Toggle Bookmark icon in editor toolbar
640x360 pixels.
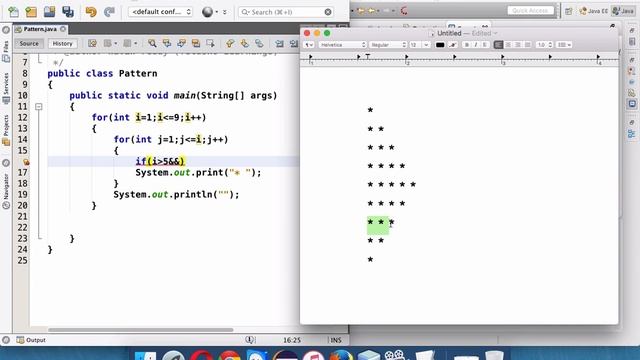259,43
